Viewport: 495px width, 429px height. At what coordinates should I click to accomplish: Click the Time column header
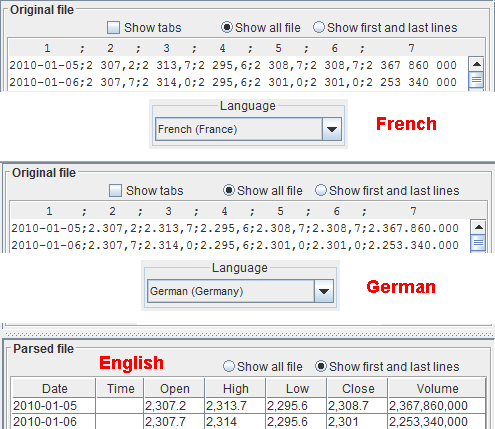[x=120, y=388]
